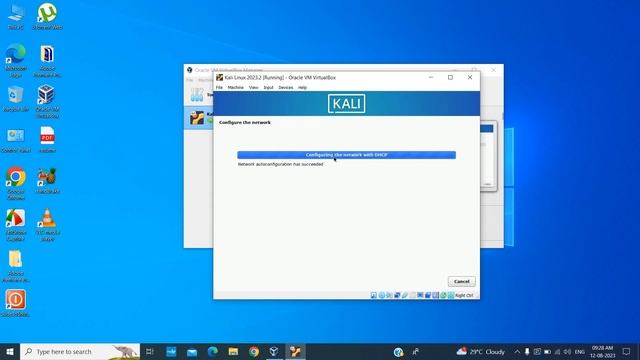This screenshot has height=360, width=640.
Task: Click the mouse integration icon in VM status bar
Action: point(443,295)
